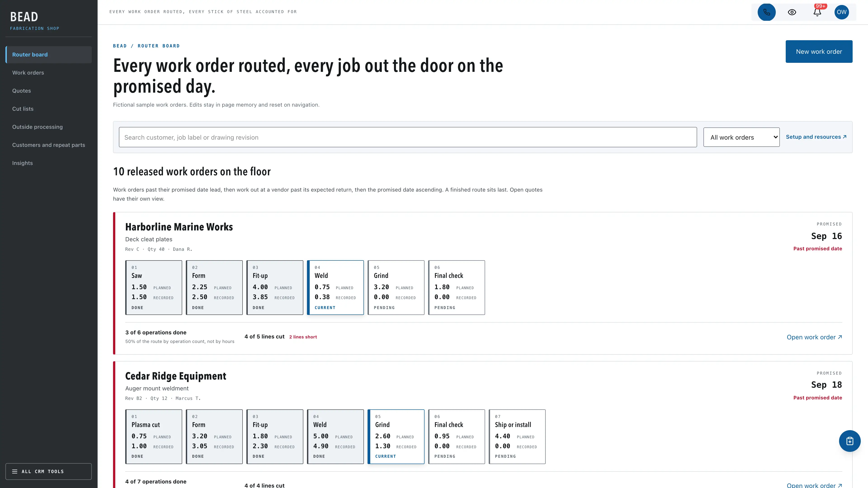The image size is (868, 488).
Task: Click the BEAD Fabrication Shop logo
Action: 34,21
